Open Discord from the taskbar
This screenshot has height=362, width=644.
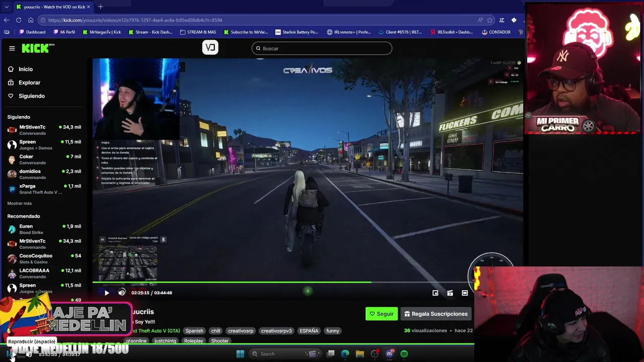tap(389, 354)
